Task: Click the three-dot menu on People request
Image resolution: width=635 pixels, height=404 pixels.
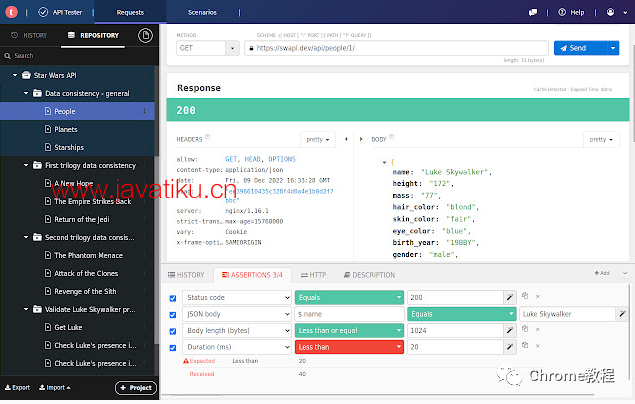Action: tap(146, 111)
